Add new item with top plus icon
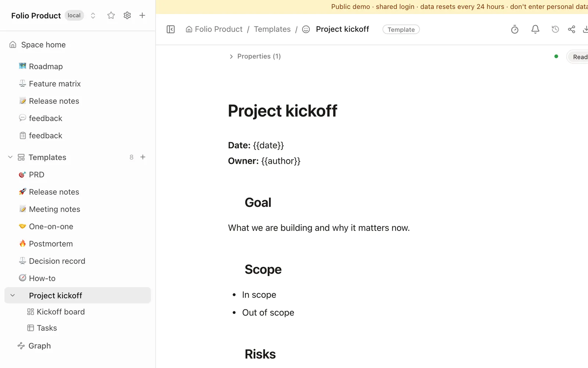Image resolution: width=588 pixels, height=368 pixels. [142, 15]
